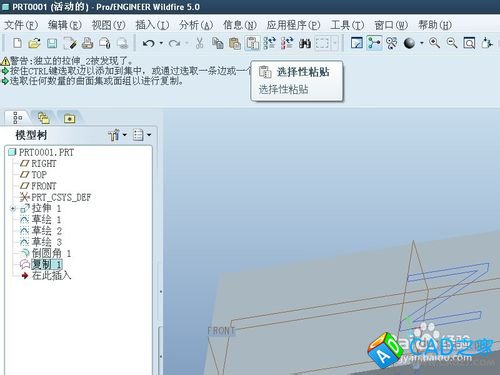The image size is (500, 375).
Task: Select the 复制 1 copy feature
Action: (41, 265)
